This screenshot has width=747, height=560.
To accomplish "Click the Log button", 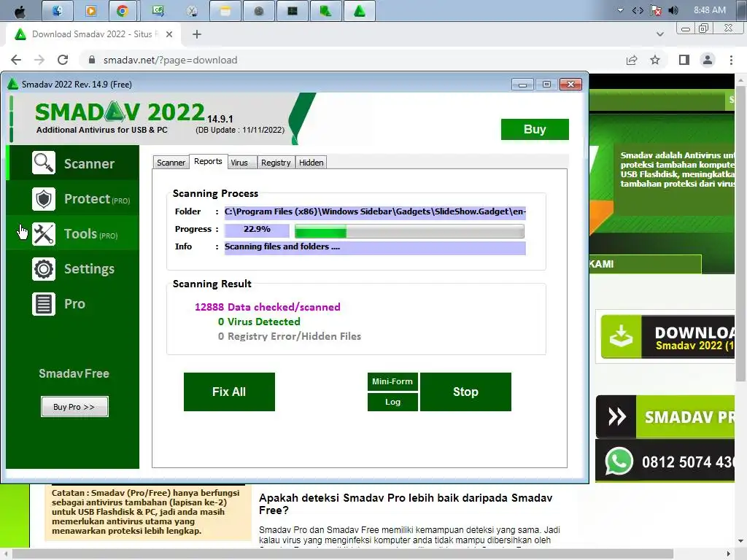I will (392, 402).
